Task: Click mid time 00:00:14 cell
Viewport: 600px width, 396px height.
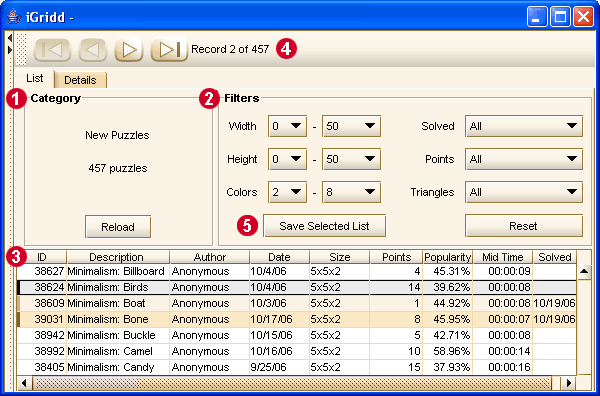Action: (x=503, y=351)
